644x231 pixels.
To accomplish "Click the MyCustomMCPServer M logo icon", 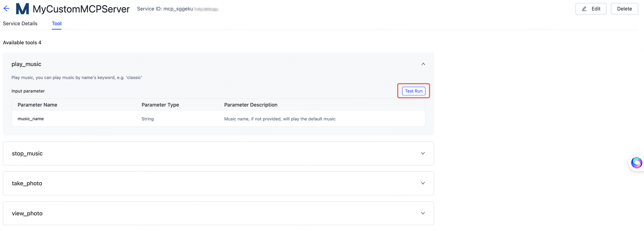I will [22, 9].
